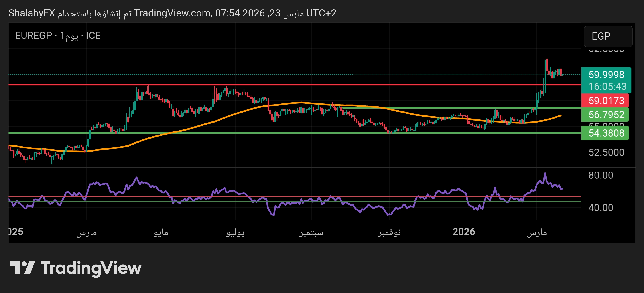This screenshot has width=644, height=293.
Task: Click the TradingView logo icon
Action: [x=22, y=267]
